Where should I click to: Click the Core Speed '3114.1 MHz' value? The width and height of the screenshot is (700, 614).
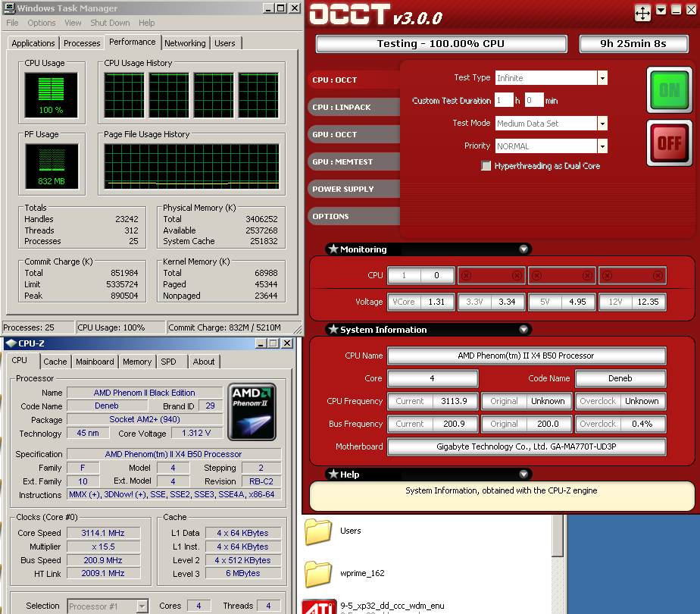(x=103, y=533)
